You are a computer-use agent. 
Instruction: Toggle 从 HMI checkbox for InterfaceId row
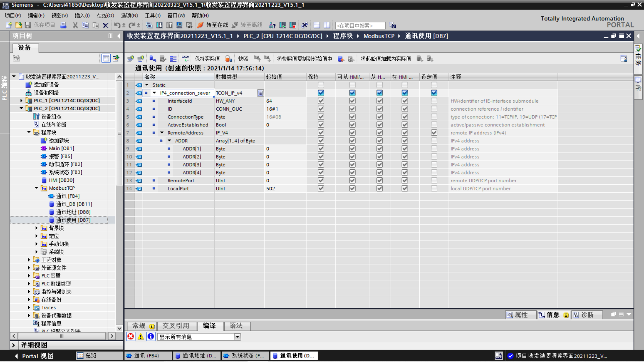tap(379, 101)
